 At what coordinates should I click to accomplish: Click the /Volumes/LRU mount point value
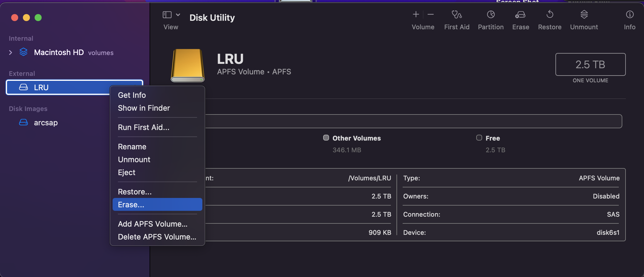(x=370, y=178)
